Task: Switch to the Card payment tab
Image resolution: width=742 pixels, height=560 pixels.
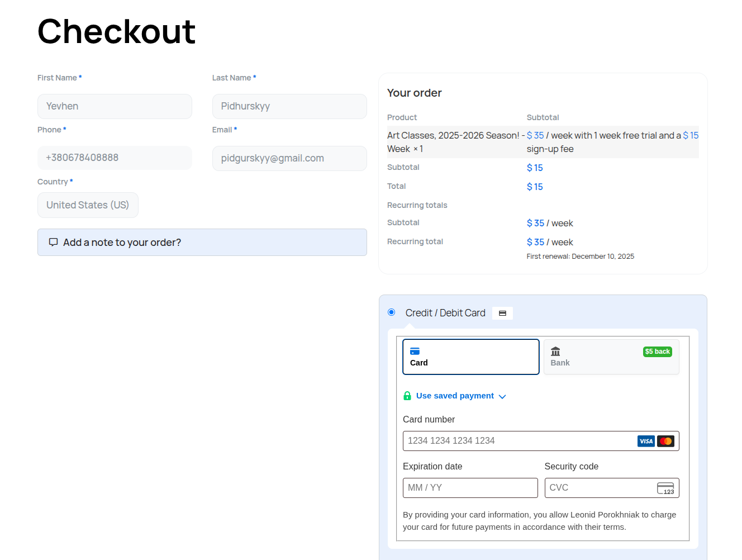Action: [470, 357]
